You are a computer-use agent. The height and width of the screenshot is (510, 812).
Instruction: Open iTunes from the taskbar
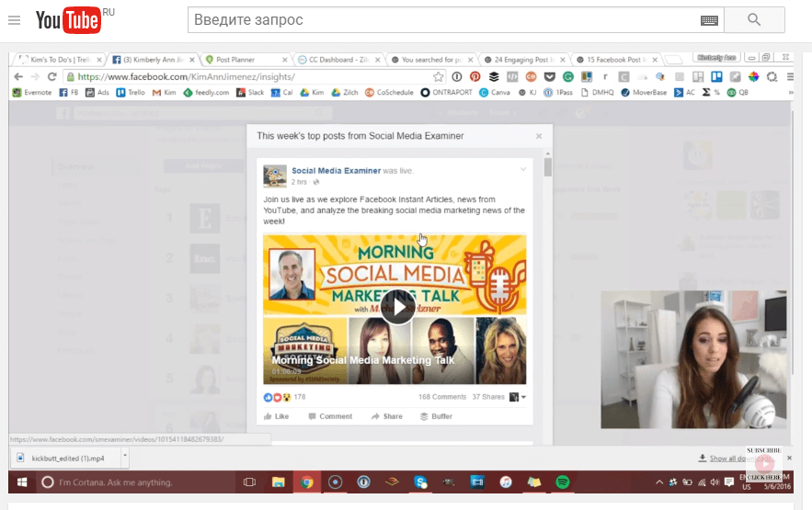[506, 482]
